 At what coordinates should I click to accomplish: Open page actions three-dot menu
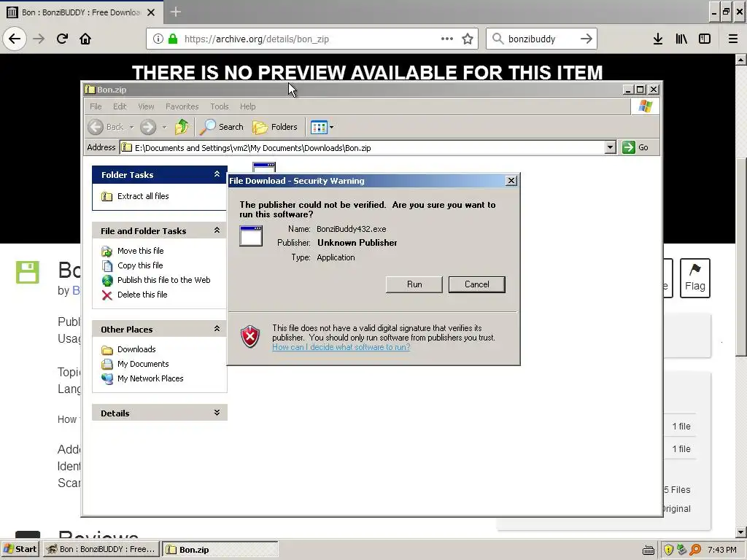tap(447, 39)
